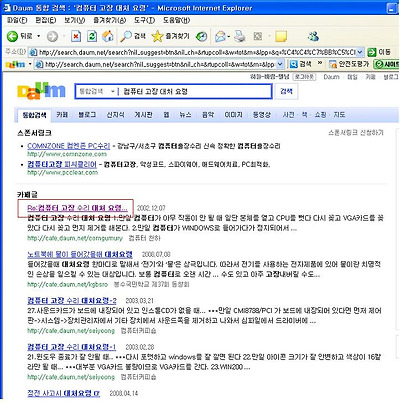This screenshot has height=403, width=400.
Task: Click in the IE address bar URL field
Action: [197, 52]
